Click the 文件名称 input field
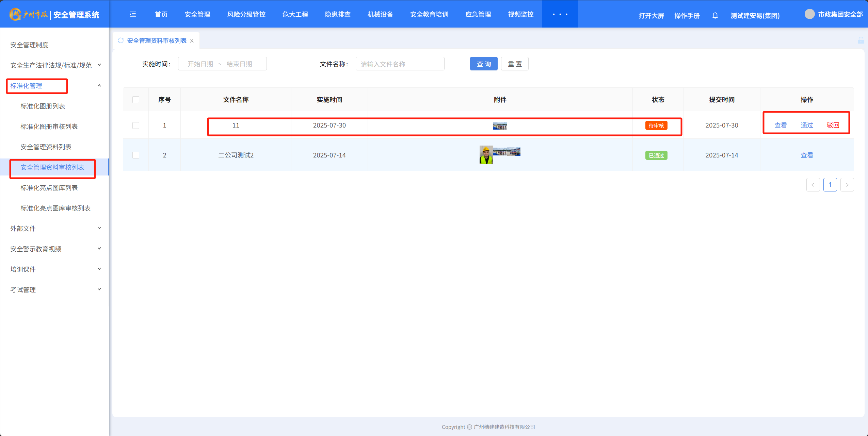Image resolution: width=868 pixels, height=436 pixels. point(400,64)
